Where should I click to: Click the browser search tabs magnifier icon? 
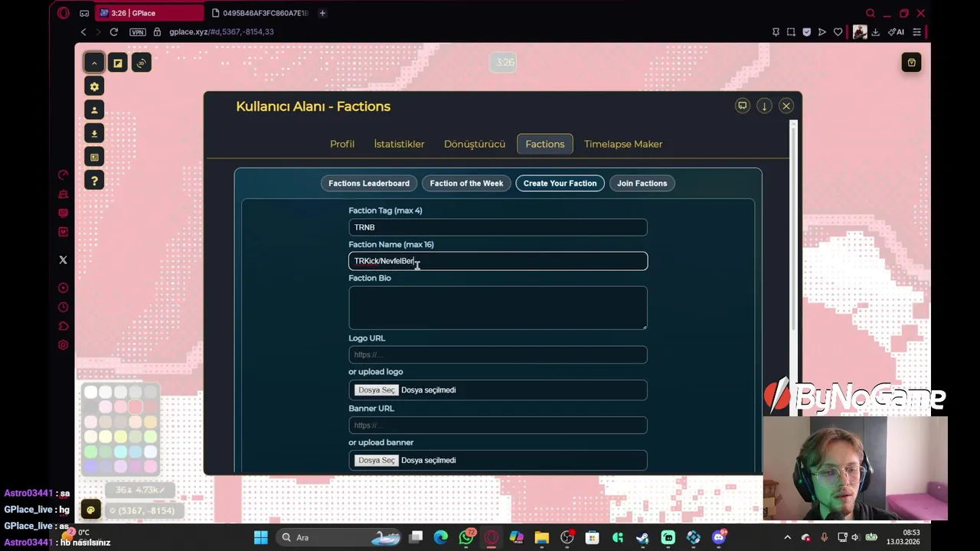pyautogui.click(x=871, y=13)
